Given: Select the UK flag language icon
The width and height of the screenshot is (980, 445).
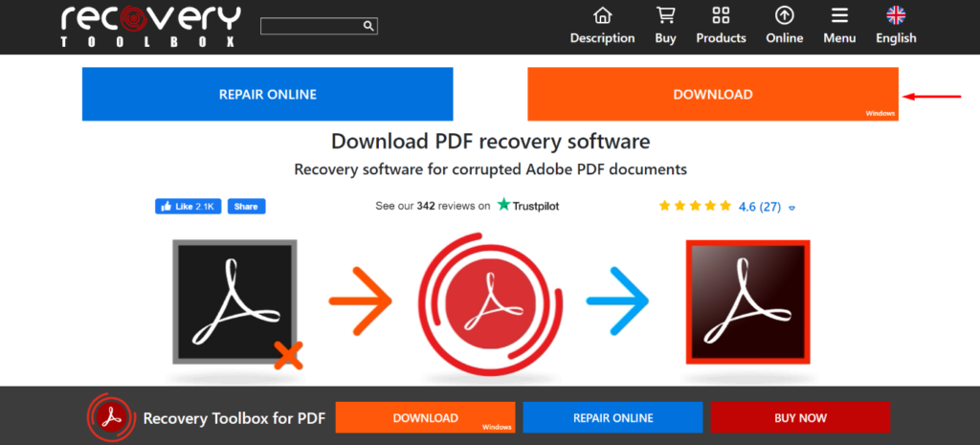Looking at the screenshot, I should (x=896, y=15).
